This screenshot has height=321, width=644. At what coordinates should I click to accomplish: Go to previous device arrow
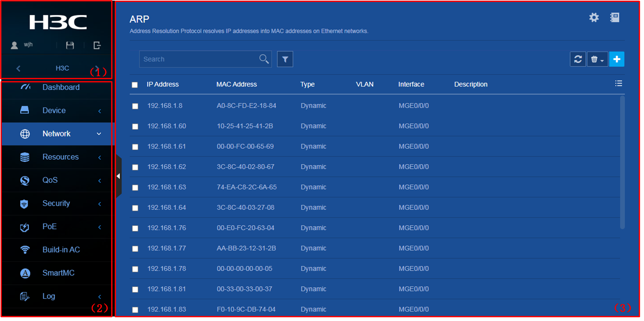(18, 69)
